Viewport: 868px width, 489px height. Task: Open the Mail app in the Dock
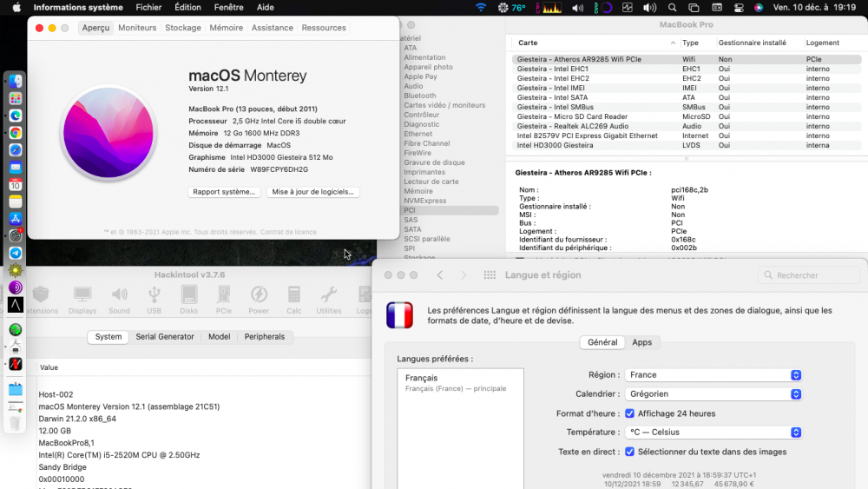(16, 167)
